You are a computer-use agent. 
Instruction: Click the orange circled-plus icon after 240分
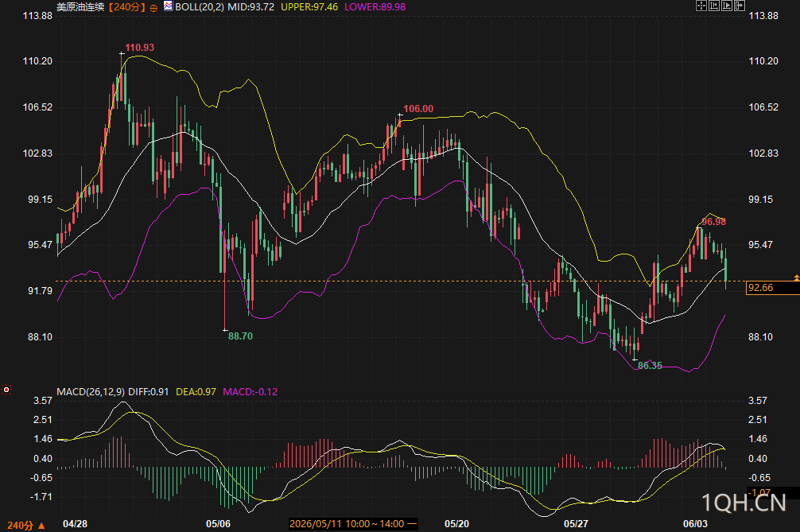pos(153,8)
